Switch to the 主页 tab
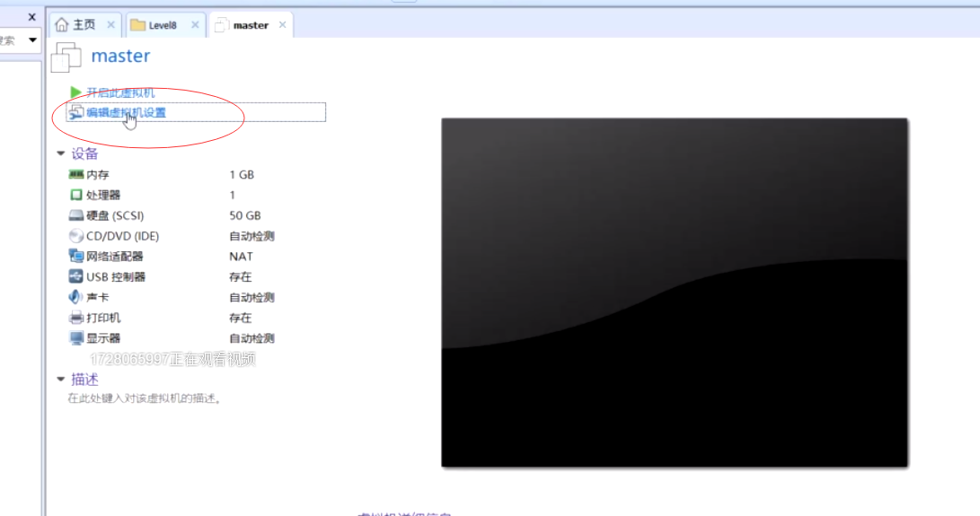This screenshot has height=516, width=980. click(x=84, y=25)
